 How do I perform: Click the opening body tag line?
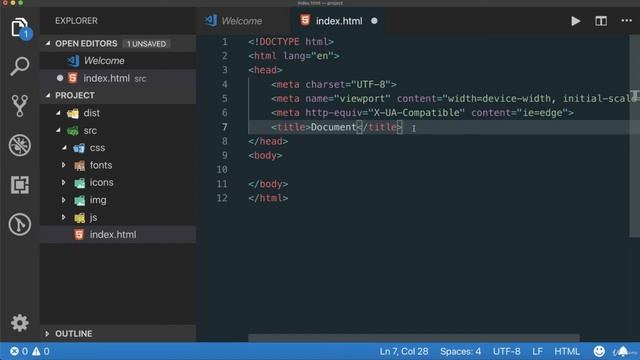point(265,156)
